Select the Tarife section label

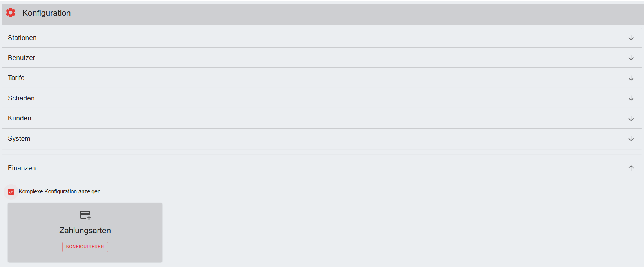(x=16, y=78)
